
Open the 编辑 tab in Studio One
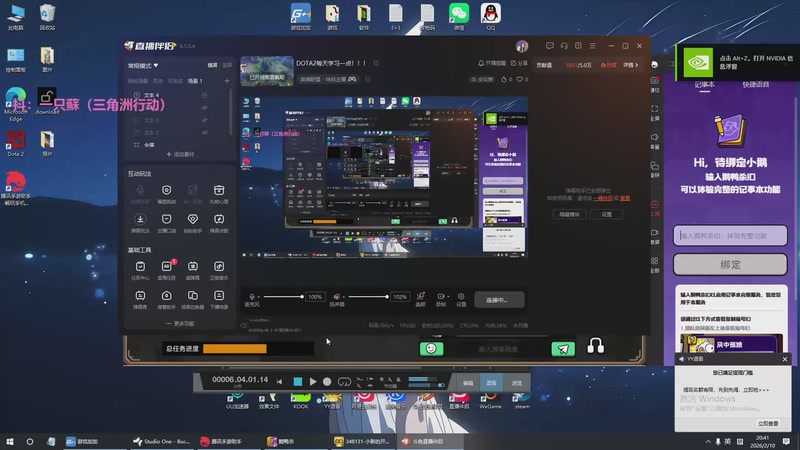point(468,383)
